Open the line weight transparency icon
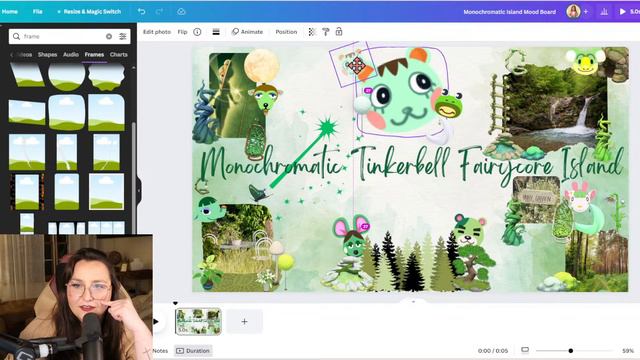640x360 pixels. (216, 32)
